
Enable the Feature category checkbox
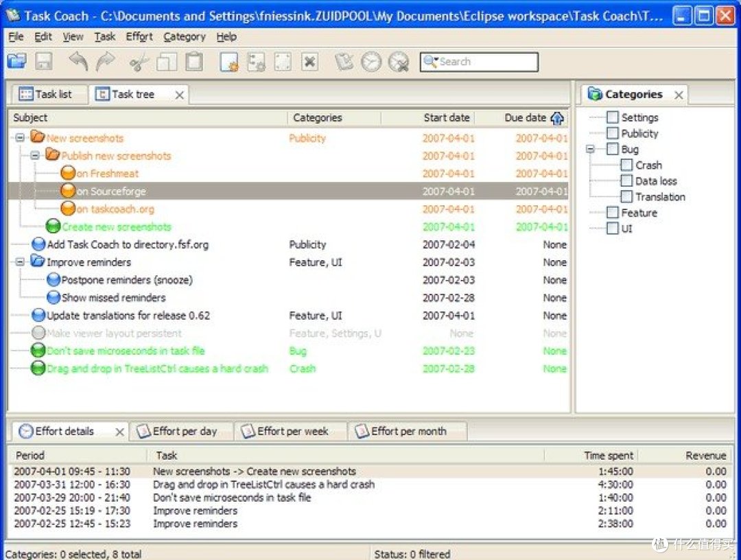[x=613, y=213]
